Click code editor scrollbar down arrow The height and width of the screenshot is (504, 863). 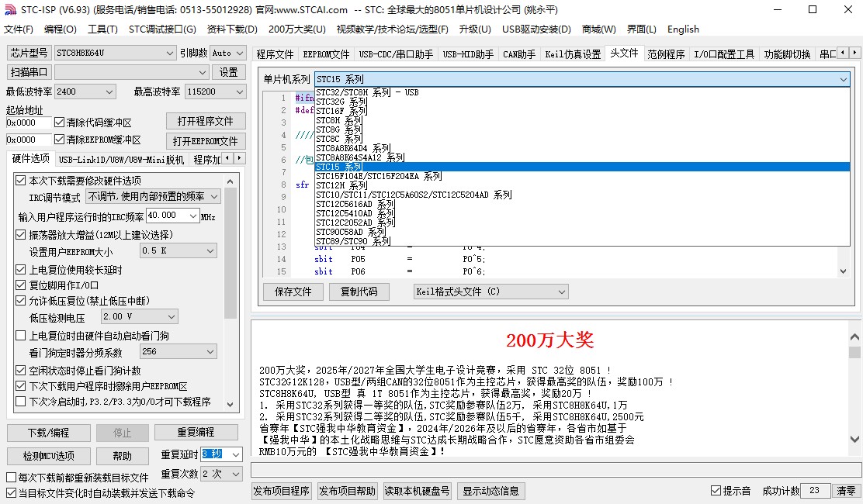tap(843, 271)
